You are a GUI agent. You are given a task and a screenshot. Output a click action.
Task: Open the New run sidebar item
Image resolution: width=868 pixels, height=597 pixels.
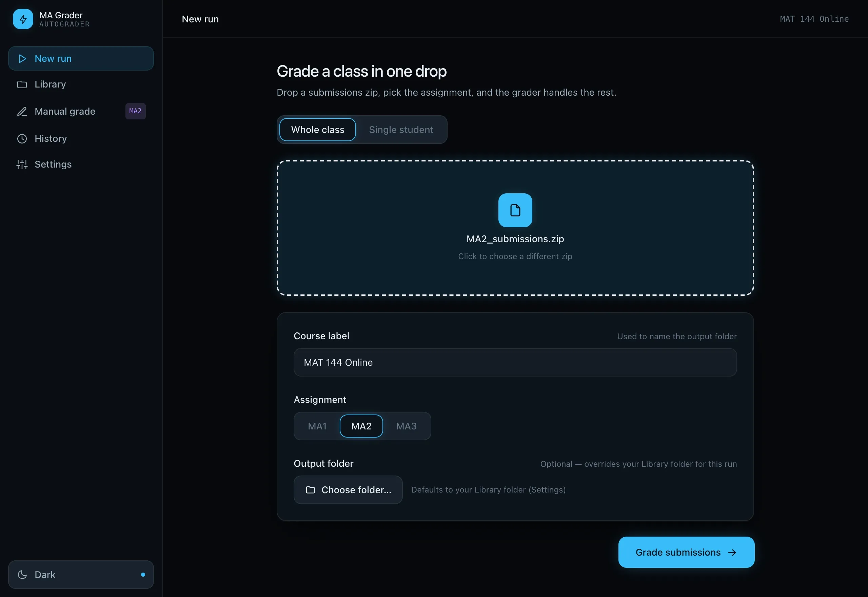[81, 58]
